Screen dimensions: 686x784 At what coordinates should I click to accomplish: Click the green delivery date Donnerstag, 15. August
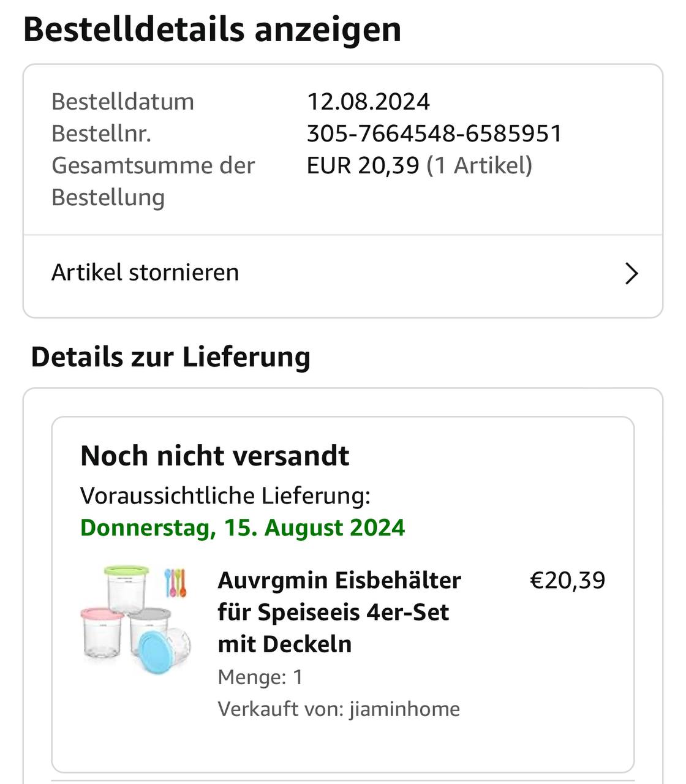pos(243,527)
